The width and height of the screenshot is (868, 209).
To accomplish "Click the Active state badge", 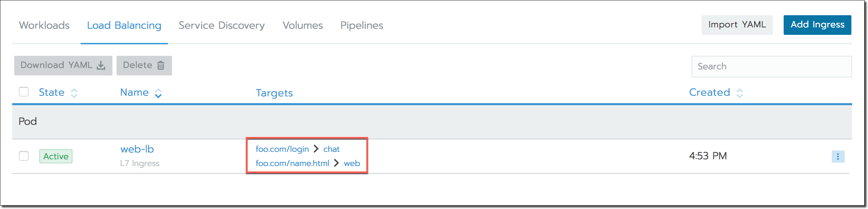I will pos(56,156).
